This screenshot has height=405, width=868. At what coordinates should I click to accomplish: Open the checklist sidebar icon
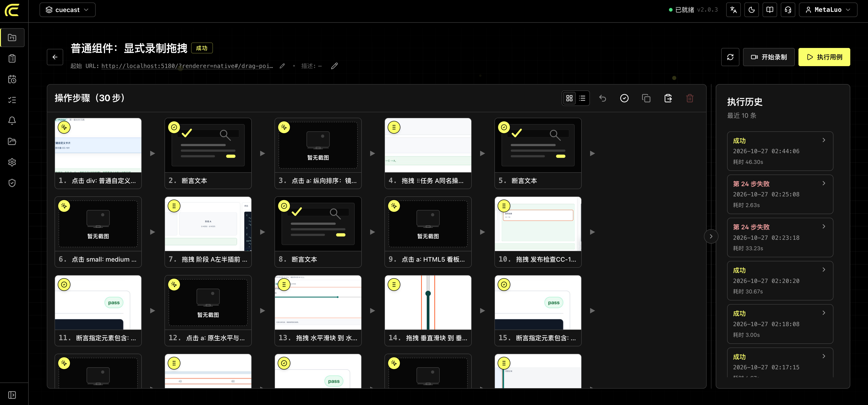click(12, 100)
